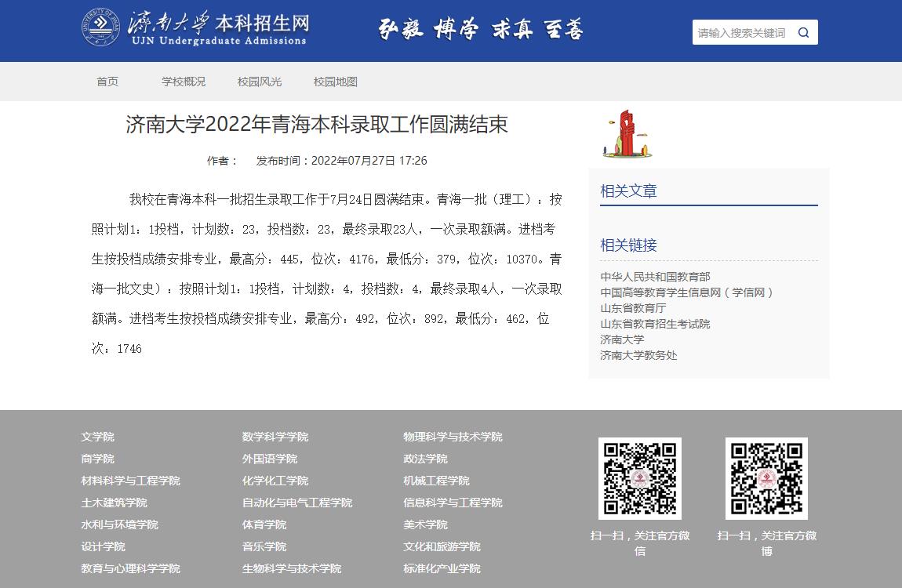Screen dimensions: 902x588
Task: Open the 水利与环境学院 footer link
Action: [x=120, y=524]
